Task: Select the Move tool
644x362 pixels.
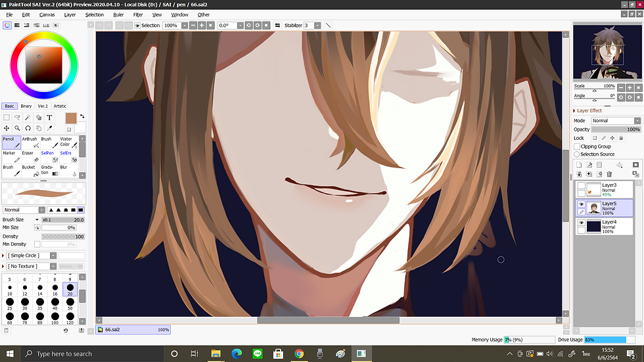Action: (7, 128)
